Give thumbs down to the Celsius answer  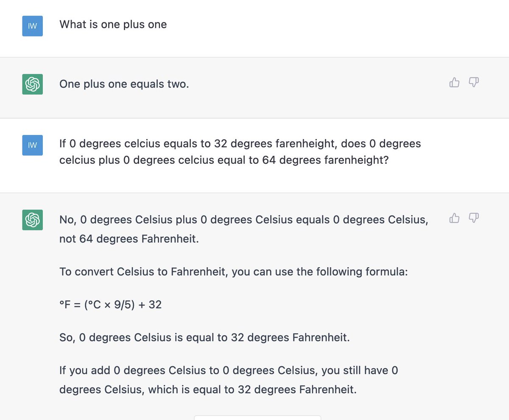coord(474,218)
